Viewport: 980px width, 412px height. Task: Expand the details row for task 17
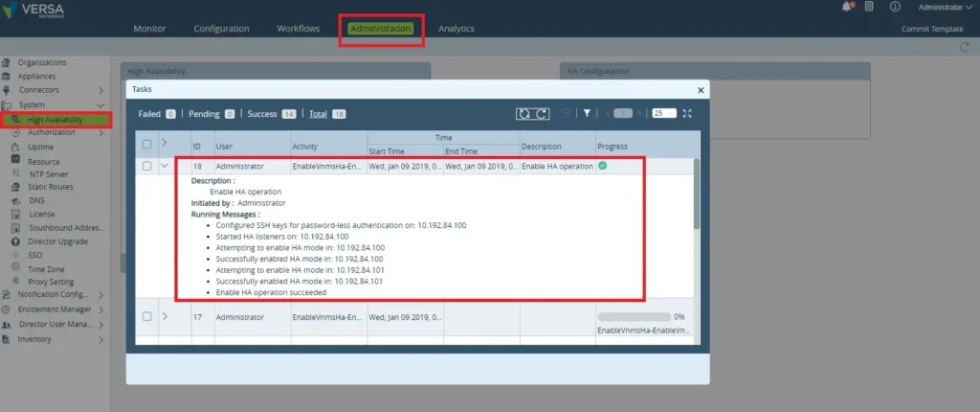click(165, 316)
